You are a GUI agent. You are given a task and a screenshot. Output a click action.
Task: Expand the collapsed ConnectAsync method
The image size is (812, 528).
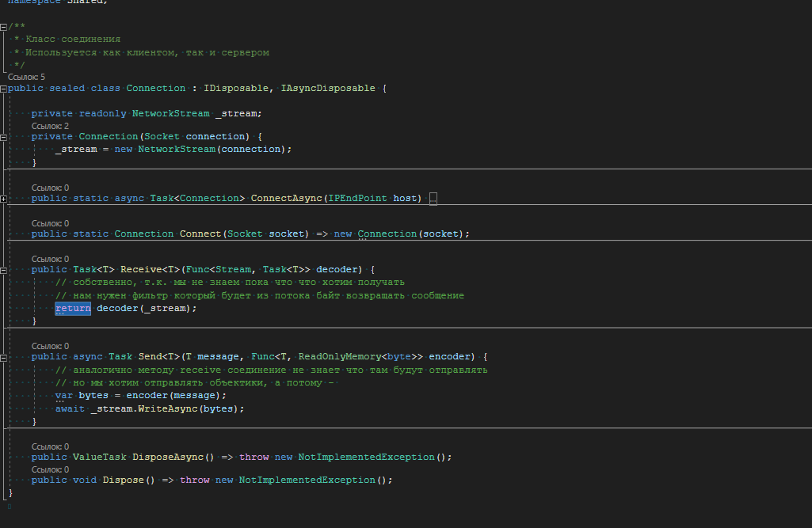pyautogui.click(x=4, y=199)
